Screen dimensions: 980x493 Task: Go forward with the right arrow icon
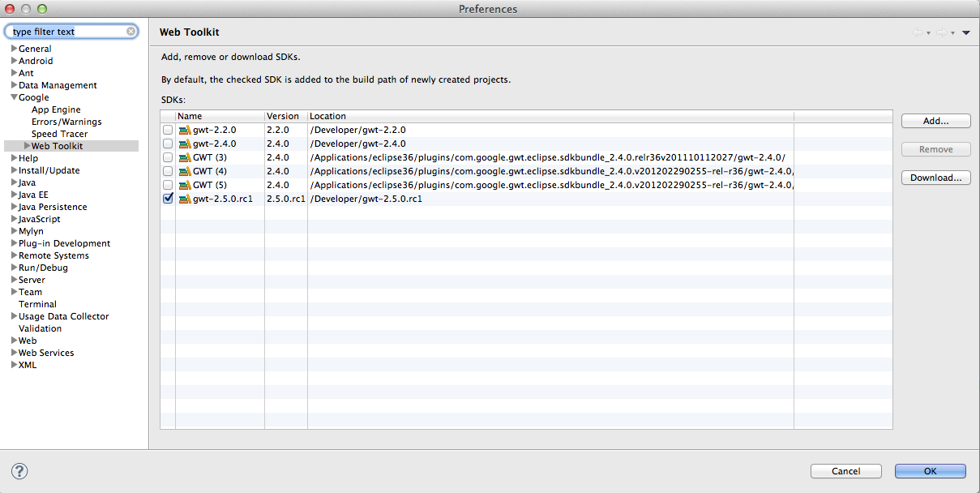[940, 32]
